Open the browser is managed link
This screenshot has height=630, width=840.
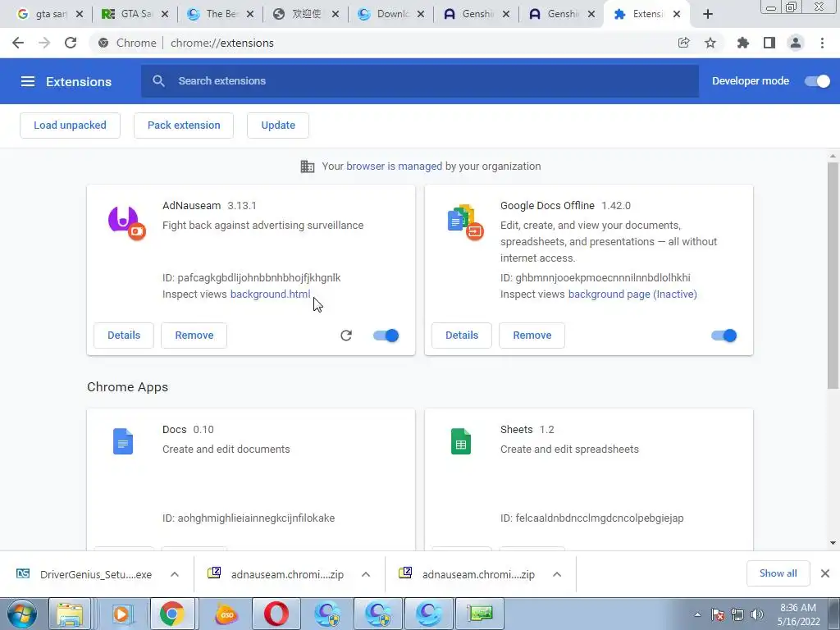(395, 166)
